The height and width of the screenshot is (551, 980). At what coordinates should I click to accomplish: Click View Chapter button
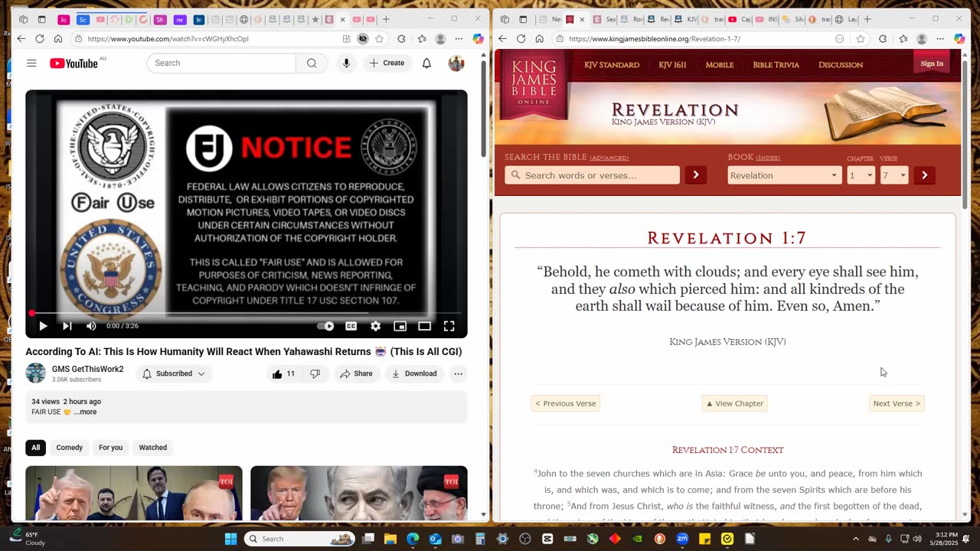pos(735,403)
